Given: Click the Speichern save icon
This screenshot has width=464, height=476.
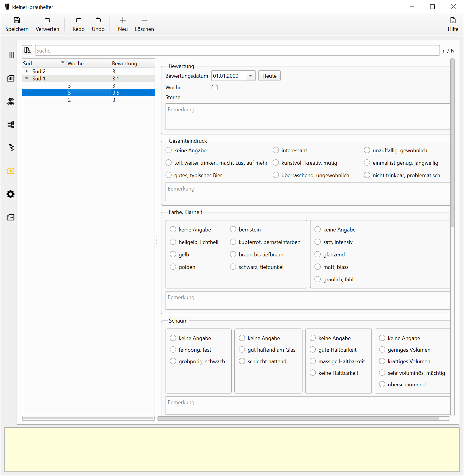Looking at the screenshot, I should pos(17,20).
